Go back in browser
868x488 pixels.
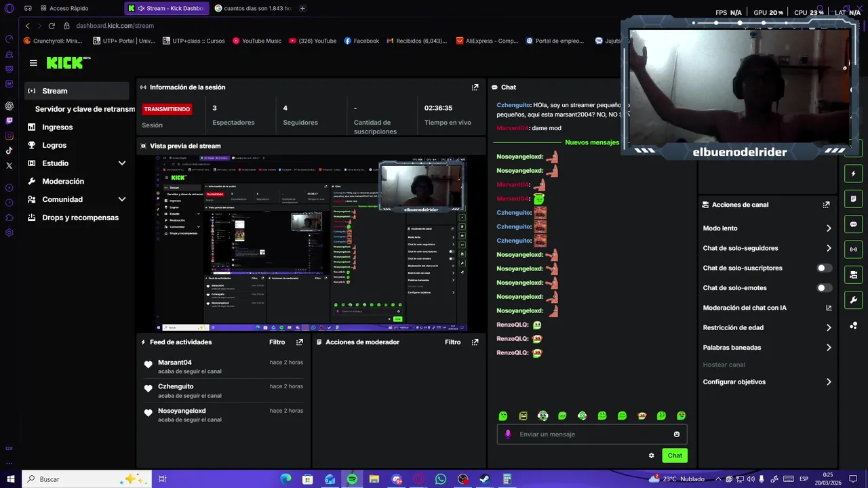pos(27,26)
